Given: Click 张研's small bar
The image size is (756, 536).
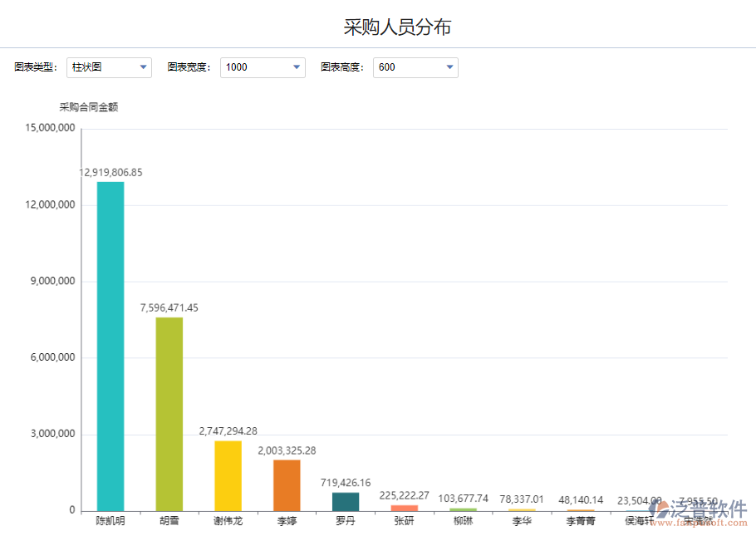Looking at the screenshot, I should pyautogui.click(x=404, y=507).
